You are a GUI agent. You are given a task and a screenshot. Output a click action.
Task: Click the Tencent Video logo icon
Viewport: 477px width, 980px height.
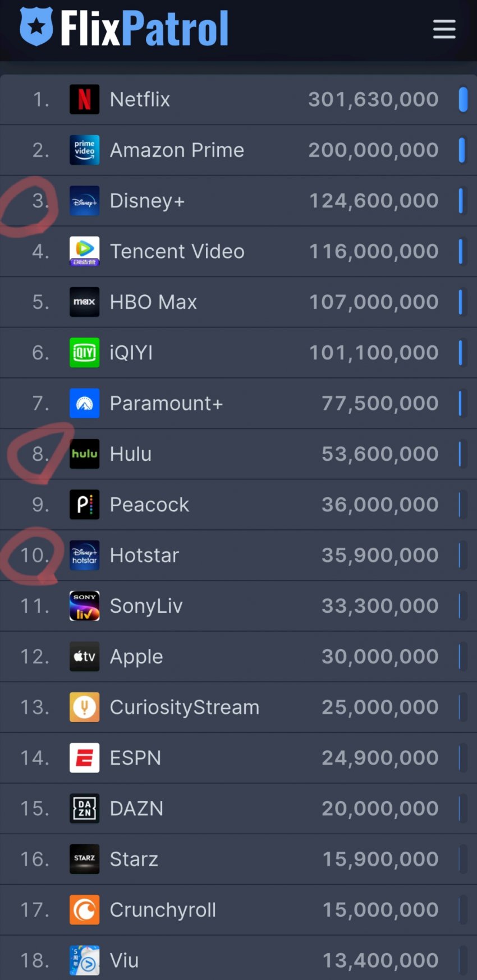84,251
